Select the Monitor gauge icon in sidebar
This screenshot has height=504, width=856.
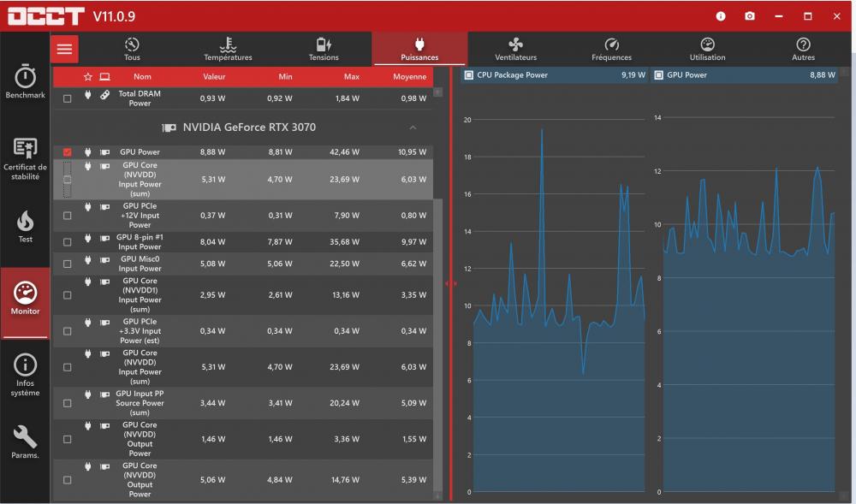[x=25, y=293]
